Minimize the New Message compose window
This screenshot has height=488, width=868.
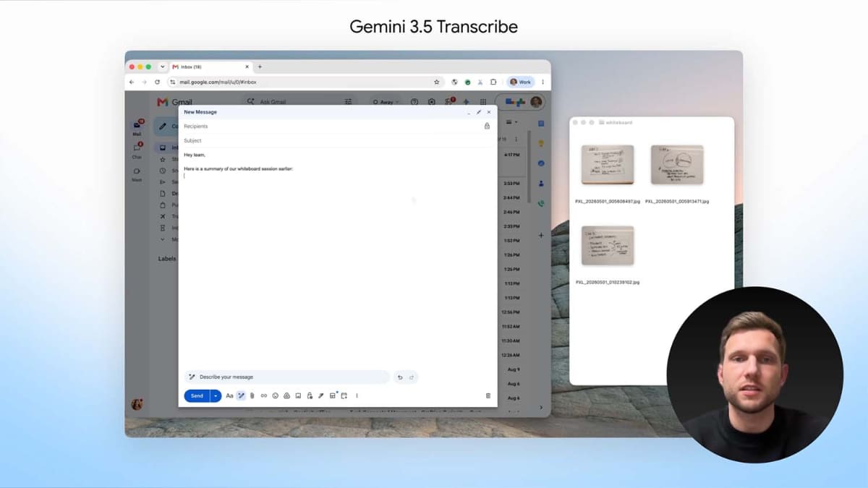pos(468,112)
